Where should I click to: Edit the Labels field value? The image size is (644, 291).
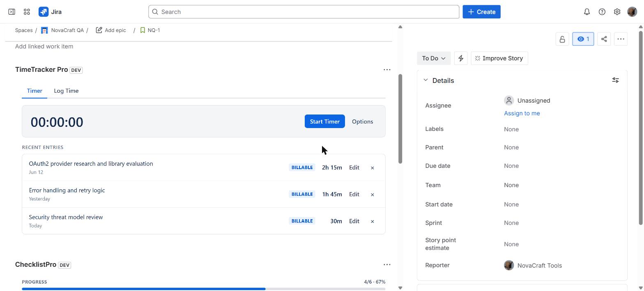pyautogui.click(x=511, y=129)
